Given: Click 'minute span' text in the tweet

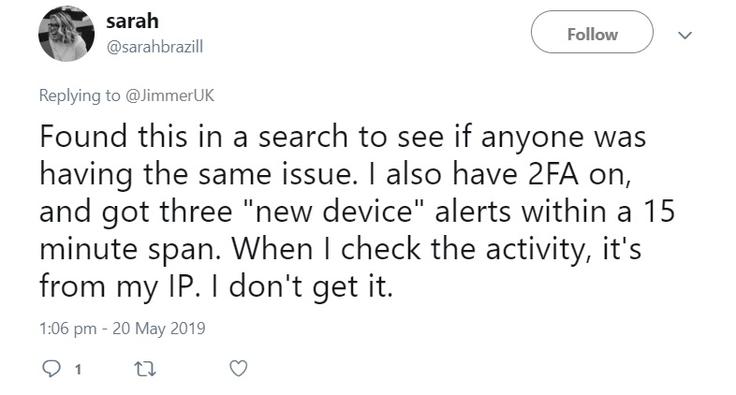Looking at the screenshot, I should pyautogui.click(x=130, y=250).
